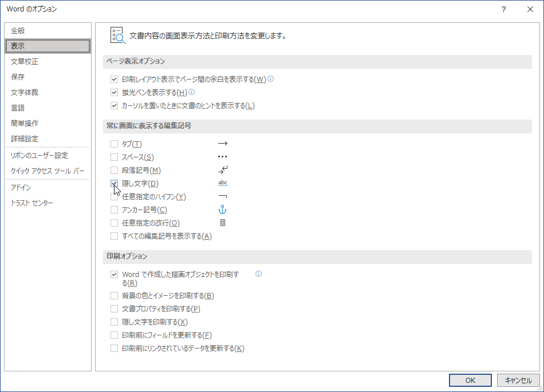
Task: Select 簡単操作 in sidebar
Action: 48,123
